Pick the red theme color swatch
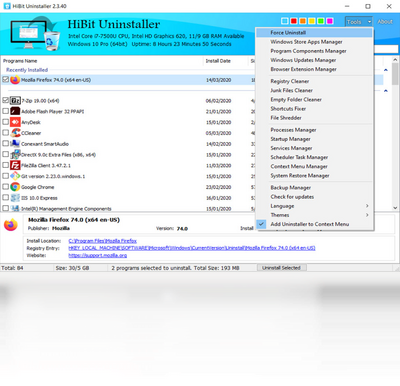 point(294,21)
